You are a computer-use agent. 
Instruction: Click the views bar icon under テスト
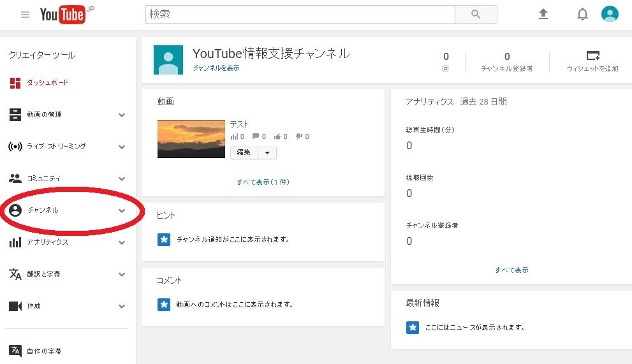click(x=234, y=136)
